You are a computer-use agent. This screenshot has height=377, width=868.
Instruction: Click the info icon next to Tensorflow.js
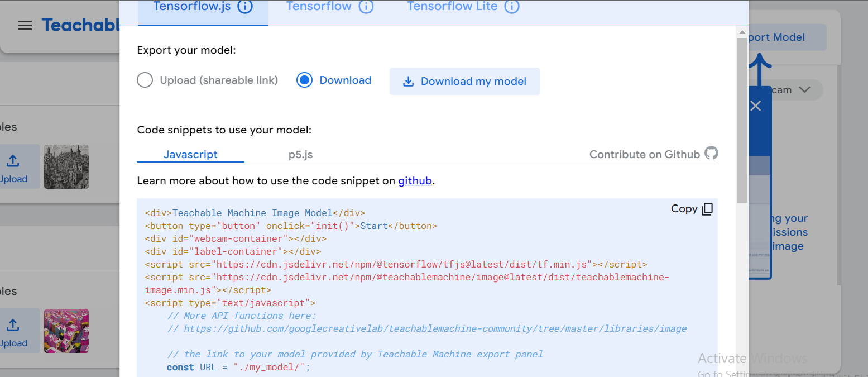tap(245, 7)
